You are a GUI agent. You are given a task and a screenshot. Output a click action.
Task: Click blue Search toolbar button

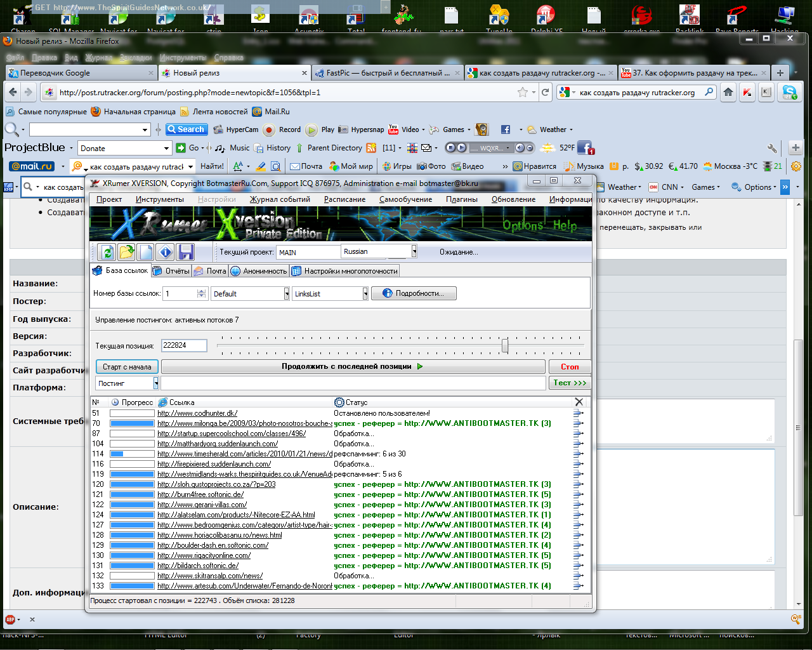pos(186,129)
